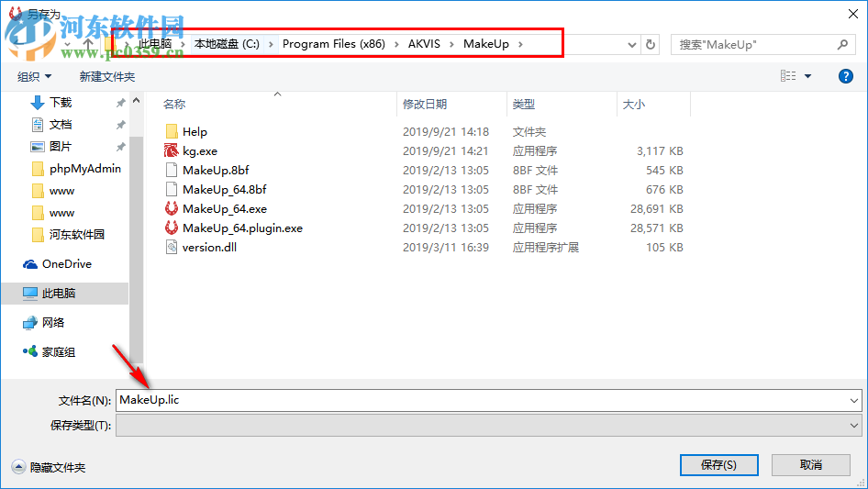This screenshot has height=489, width=868.
Task: Click the Homegroup icon in sidebar
Action: pyautogui.click(x=30, y=351)
